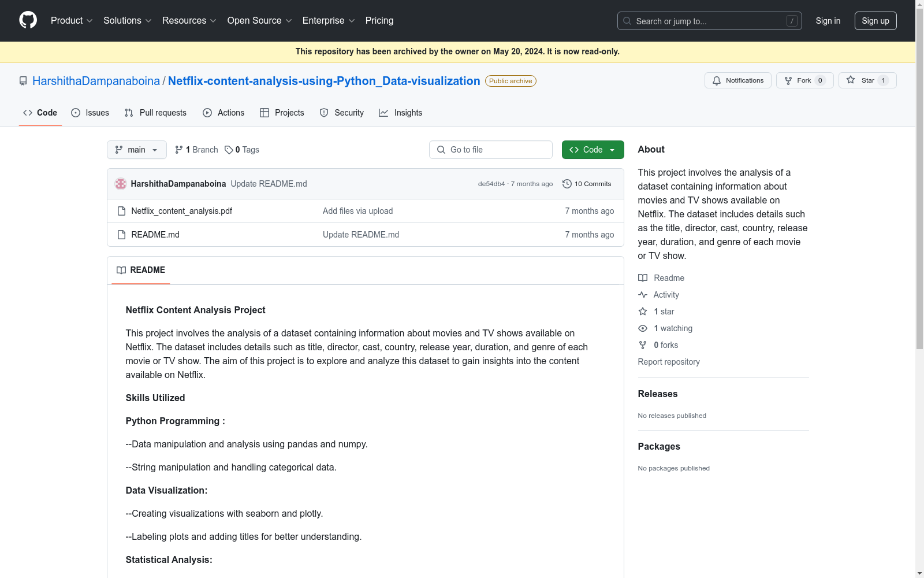This screenshot has width=924, height=578.
Task: Open the Packages heading link
Action: [659, 446]
